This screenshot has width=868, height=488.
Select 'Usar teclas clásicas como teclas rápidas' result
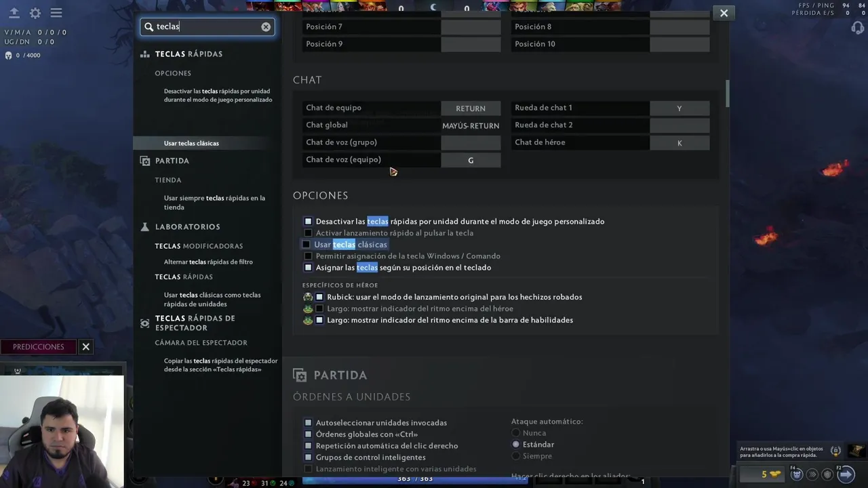[x=212, y=300]
